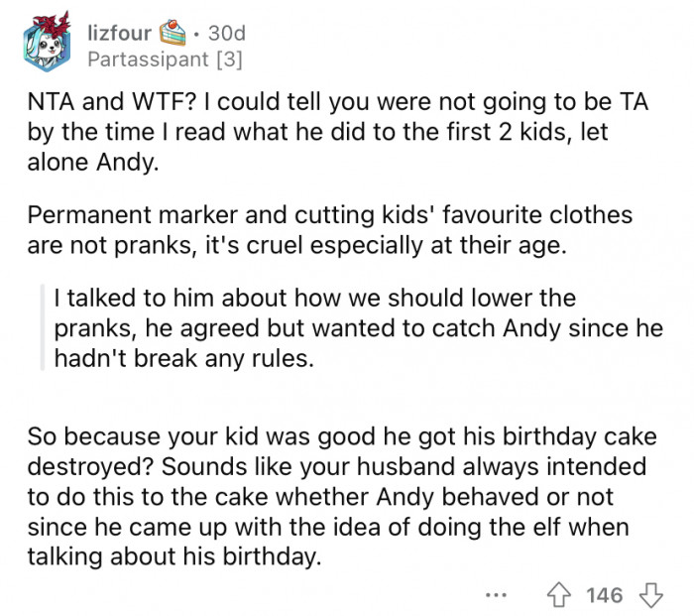The image size is (694, 616).
Task: Click the quote block's vertical gray bar
Action: (x=42, y=326)
